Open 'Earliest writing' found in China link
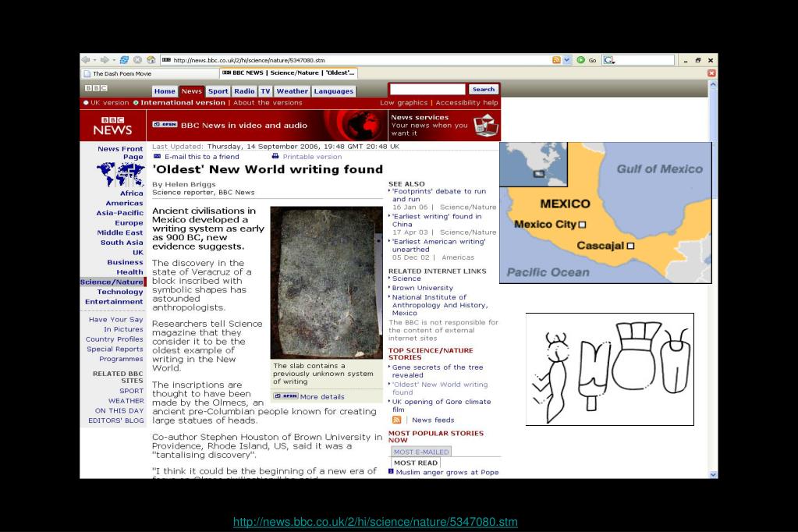This screenshot has width=798, height=532. coord(437,220)
